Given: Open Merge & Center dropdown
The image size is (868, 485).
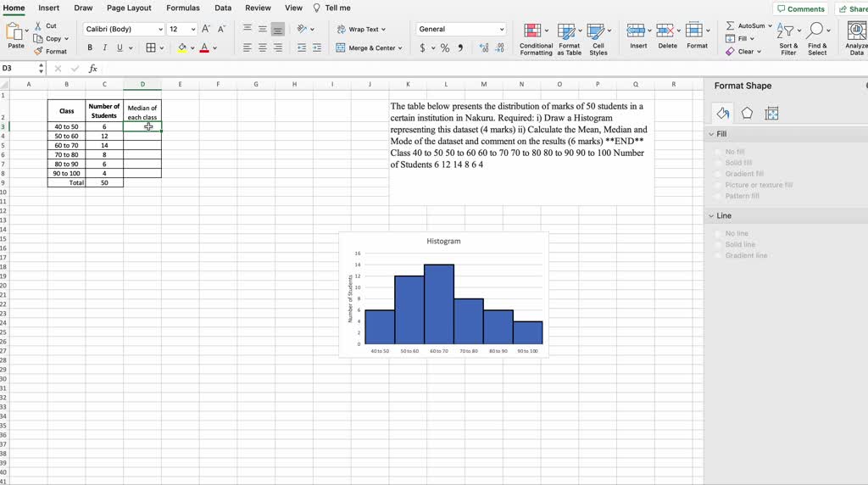Looking at the screenshot, I should click(x=400, y=48).
